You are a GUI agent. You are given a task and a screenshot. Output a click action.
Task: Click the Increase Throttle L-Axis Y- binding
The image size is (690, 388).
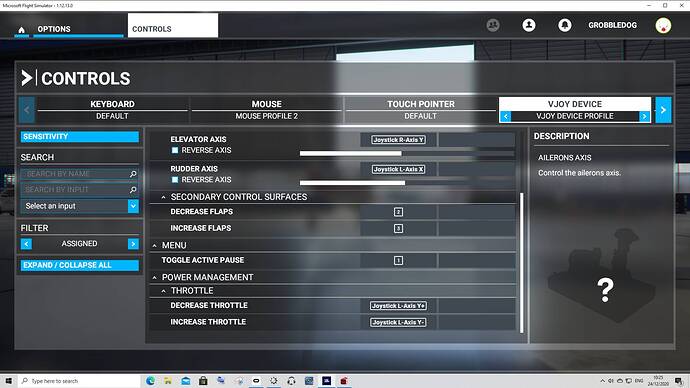(398, 322)
